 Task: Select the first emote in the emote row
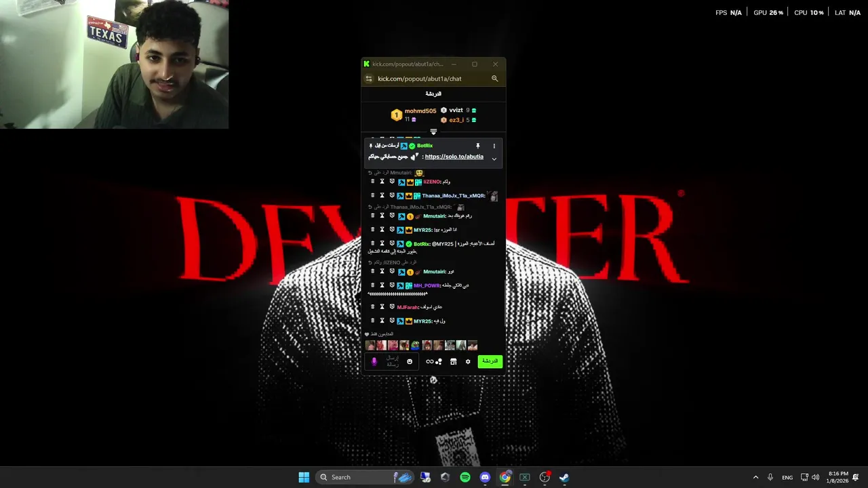(x=370, y=346)
